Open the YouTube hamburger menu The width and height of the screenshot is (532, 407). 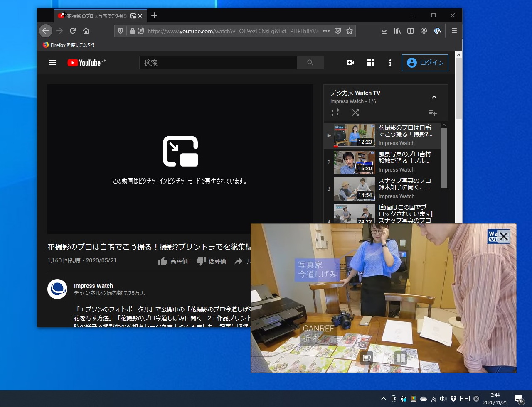[x=52, y=63]
